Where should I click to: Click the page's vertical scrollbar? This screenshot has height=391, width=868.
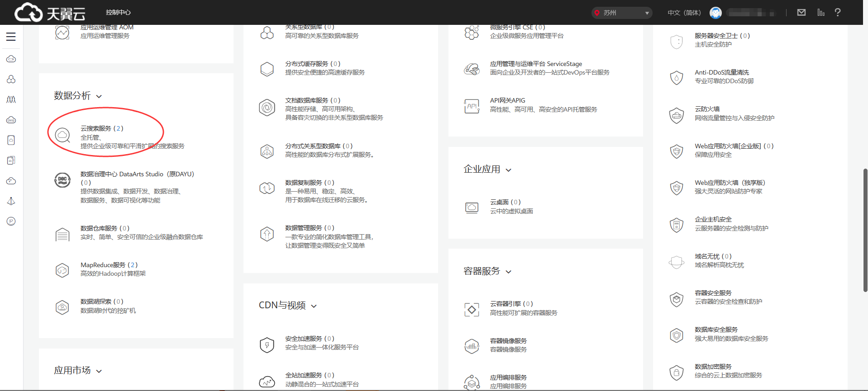[865, 230]
